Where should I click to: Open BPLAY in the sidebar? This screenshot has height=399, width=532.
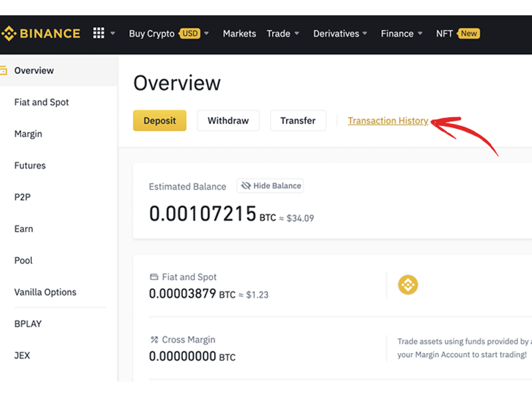click(28, 324)
